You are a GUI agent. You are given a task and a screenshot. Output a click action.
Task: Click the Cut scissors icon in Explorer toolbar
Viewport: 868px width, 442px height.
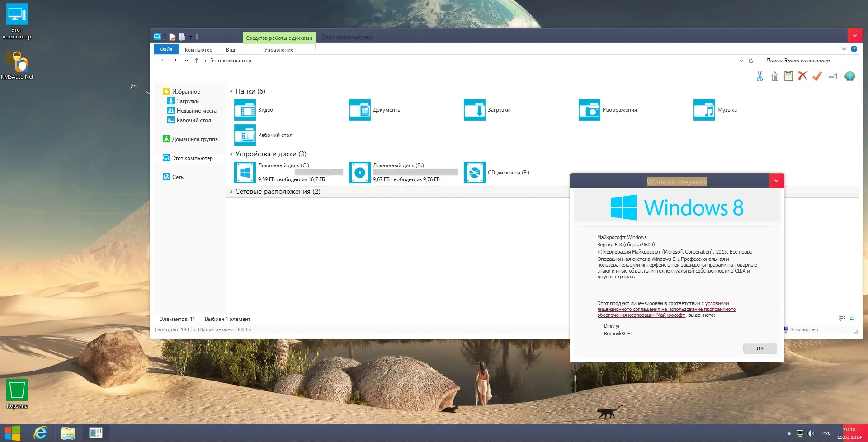coord(759,76)
